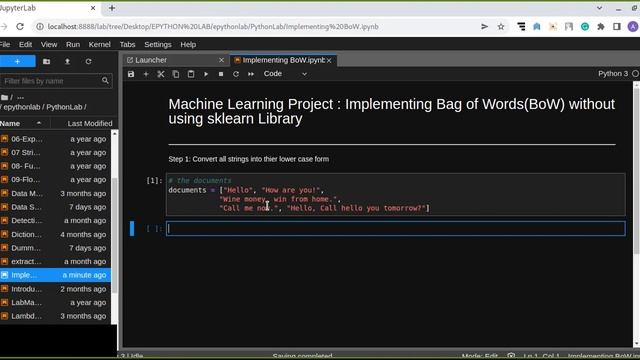
Task: Open file extract... in file list
Action: coord(56,261)
